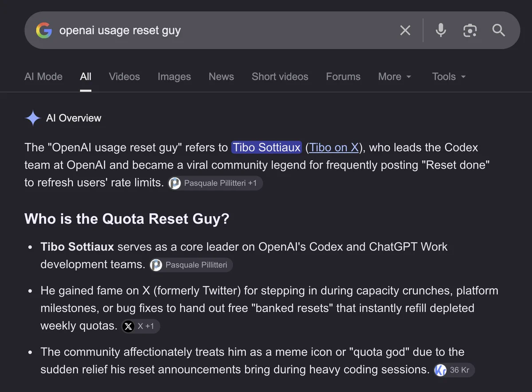Expand the More dropdown menu
532x392 pixels.
tap(395, 77)
